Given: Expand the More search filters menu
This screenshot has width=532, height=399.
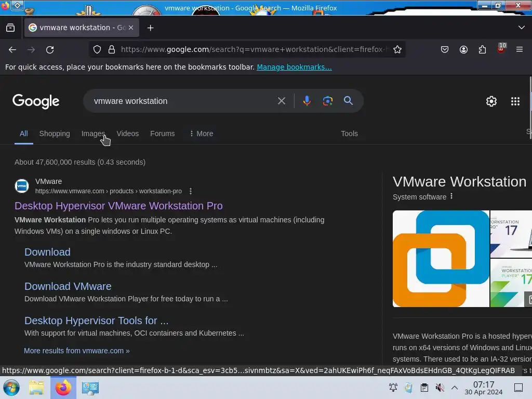Looking at the screenshot, I should tap(202, 134).
